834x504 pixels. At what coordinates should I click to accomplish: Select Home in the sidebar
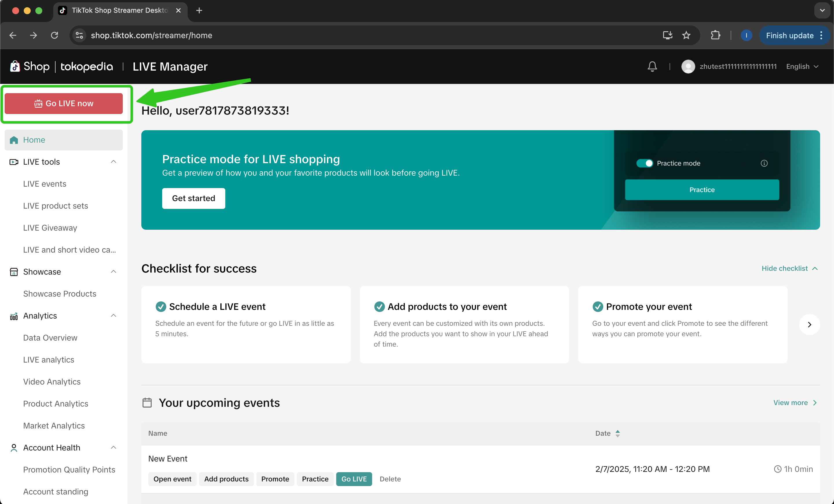pyautogui.click(x=34, y=140)
